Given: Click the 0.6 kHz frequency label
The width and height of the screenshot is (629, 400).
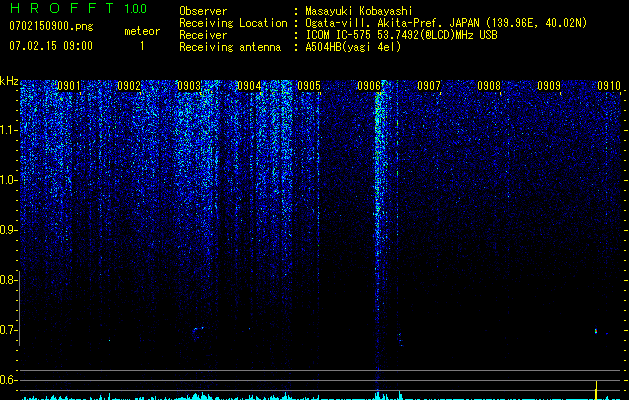Looking at the screenshot, I should [x=8, y=380].
